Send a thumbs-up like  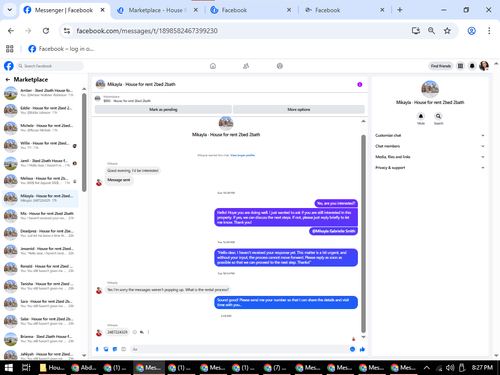click(362, 349)
